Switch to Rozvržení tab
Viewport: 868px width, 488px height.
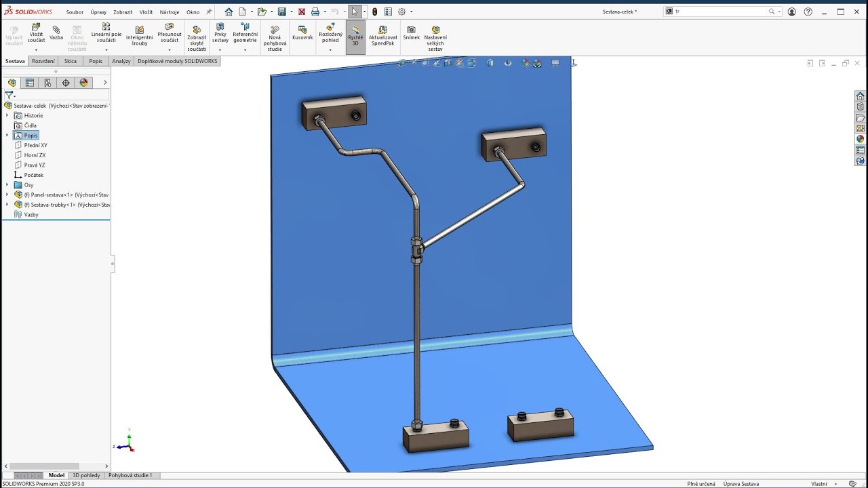43,61
